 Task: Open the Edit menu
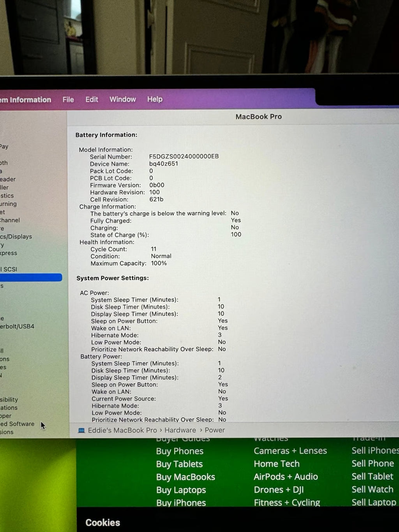[x=92, y=99]
